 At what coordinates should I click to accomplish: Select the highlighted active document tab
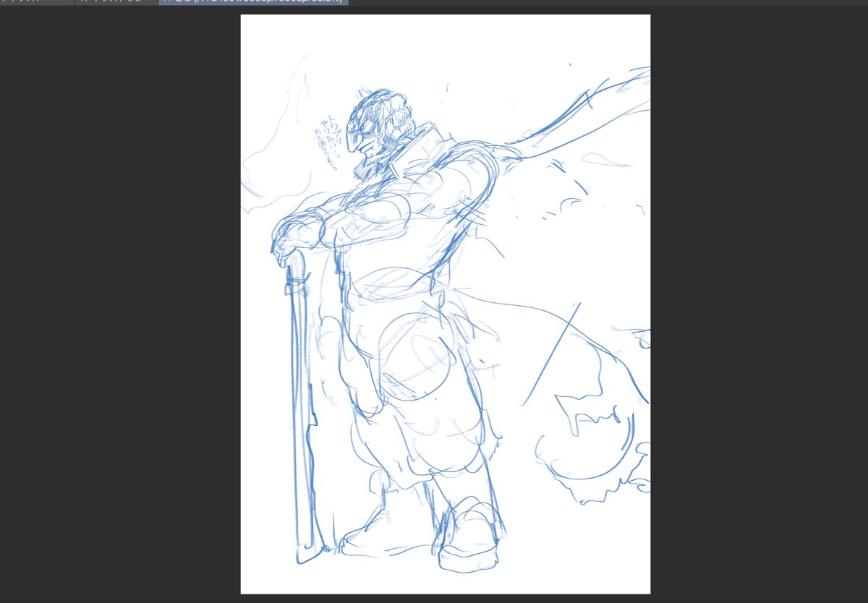(x=253, y=2)
